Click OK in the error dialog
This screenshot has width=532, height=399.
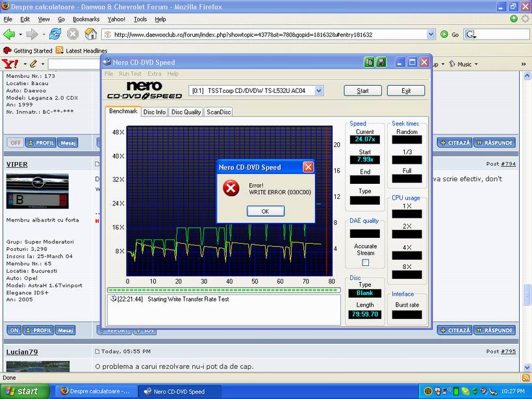[x=265, y=211]
